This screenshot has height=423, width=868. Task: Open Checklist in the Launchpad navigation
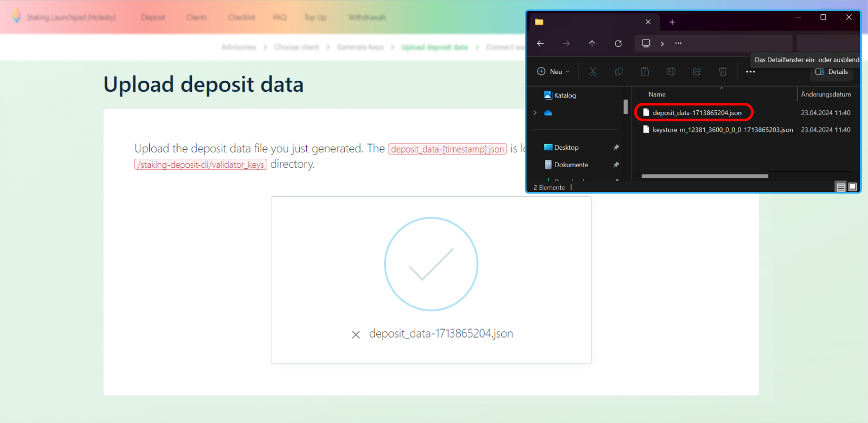pos(241,17)
